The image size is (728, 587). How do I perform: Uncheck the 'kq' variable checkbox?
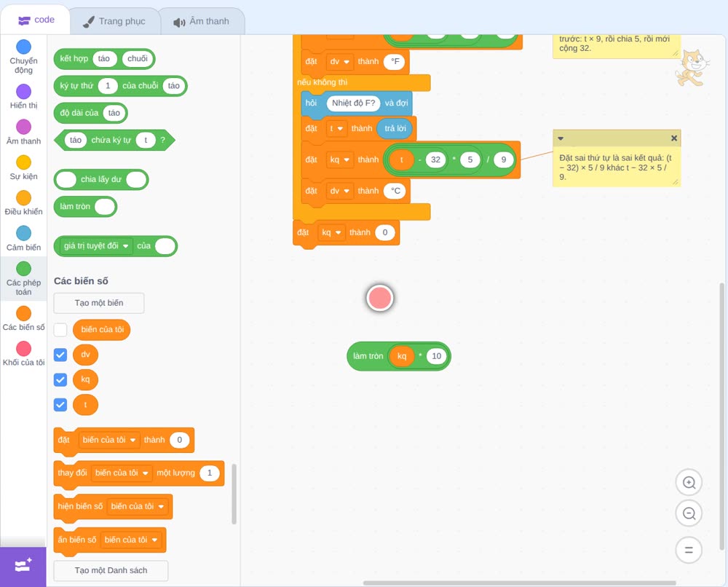pos(60,379)
